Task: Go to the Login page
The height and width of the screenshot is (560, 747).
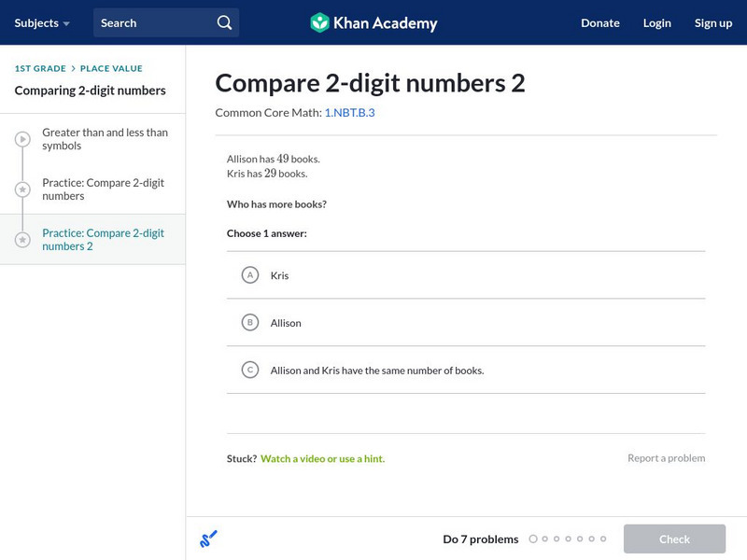Action: [656, 22]
